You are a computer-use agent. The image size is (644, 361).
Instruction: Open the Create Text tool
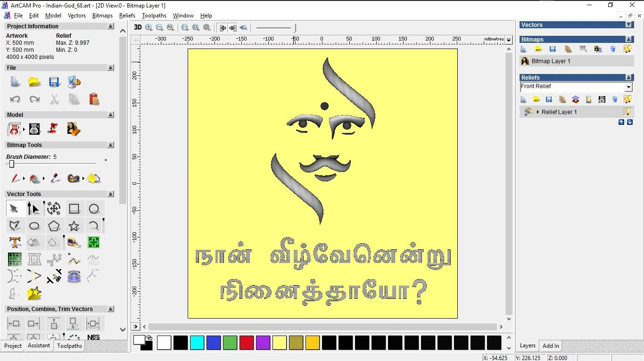coord(14,242)
